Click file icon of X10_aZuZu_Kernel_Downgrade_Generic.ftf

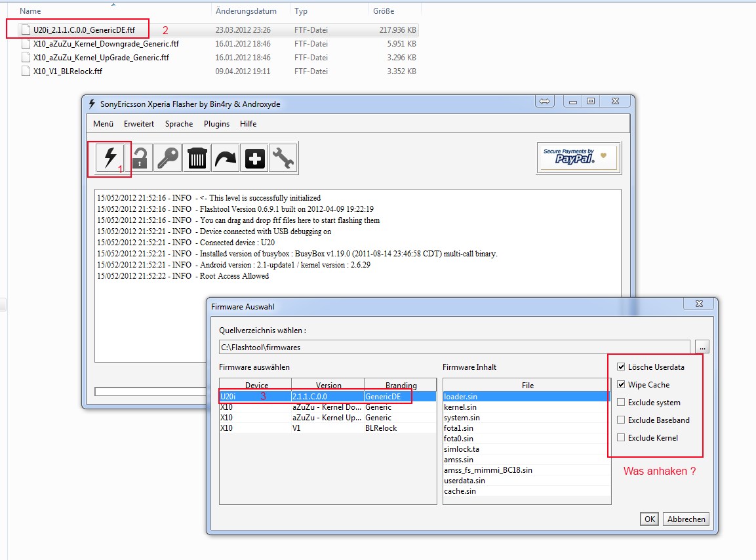click(26, 44)
